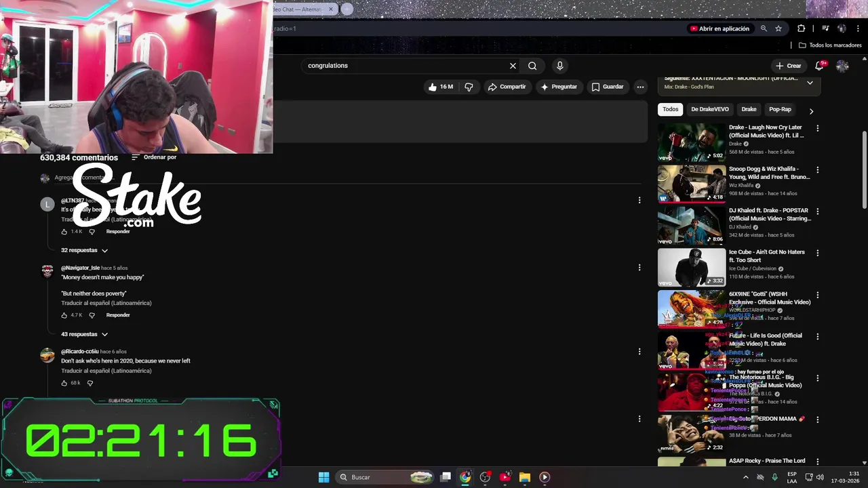Viewport: 868px width, 488px height.
Task: Like the @Ricardo-cc6iu comment
Action: [x=64, y=383]
